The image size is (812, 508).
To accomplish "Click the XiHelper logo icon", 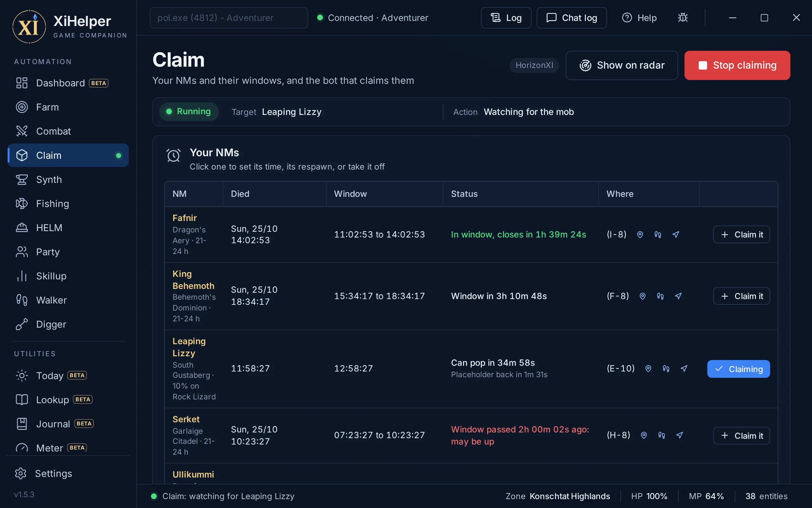I will (29, 27).
